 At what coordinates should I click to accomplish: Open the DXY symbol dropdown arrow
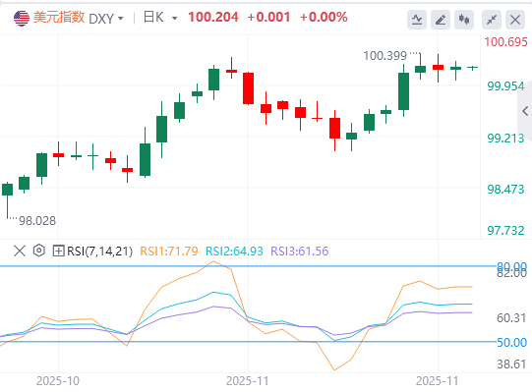120,19
